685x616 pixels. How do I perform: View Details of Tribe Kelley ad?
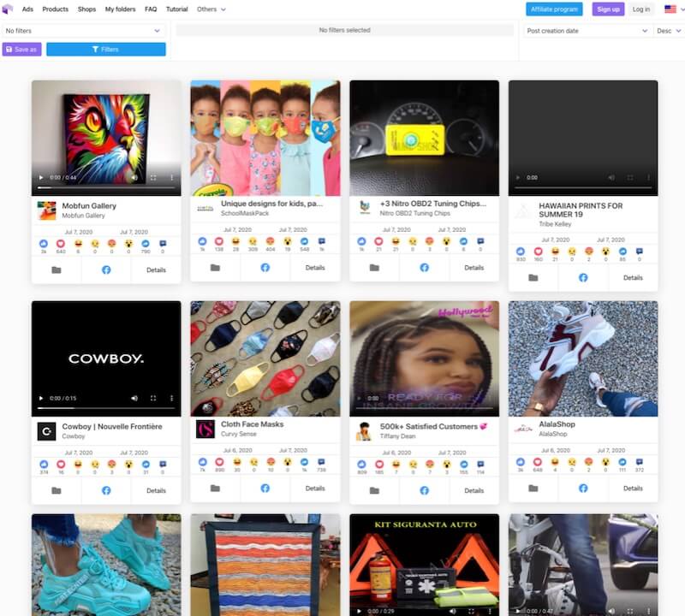pyautogui.click(x=633, y=278)
